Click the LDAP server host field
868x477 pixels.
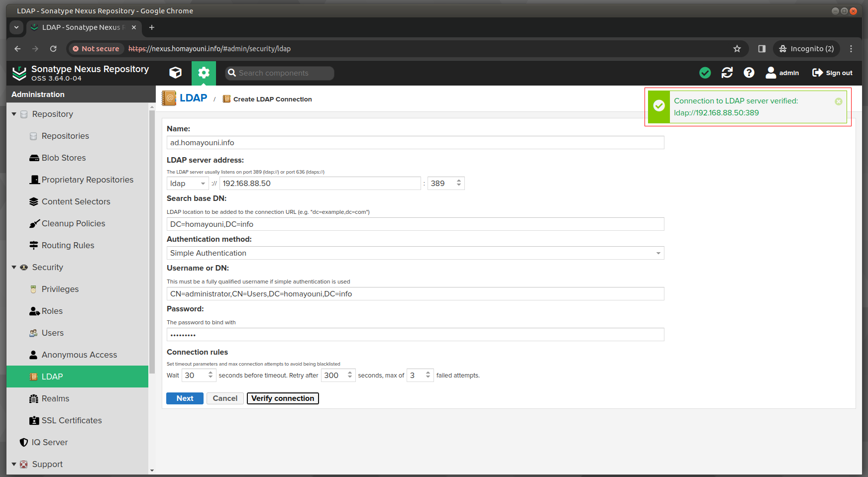click(x=321, y=184)
